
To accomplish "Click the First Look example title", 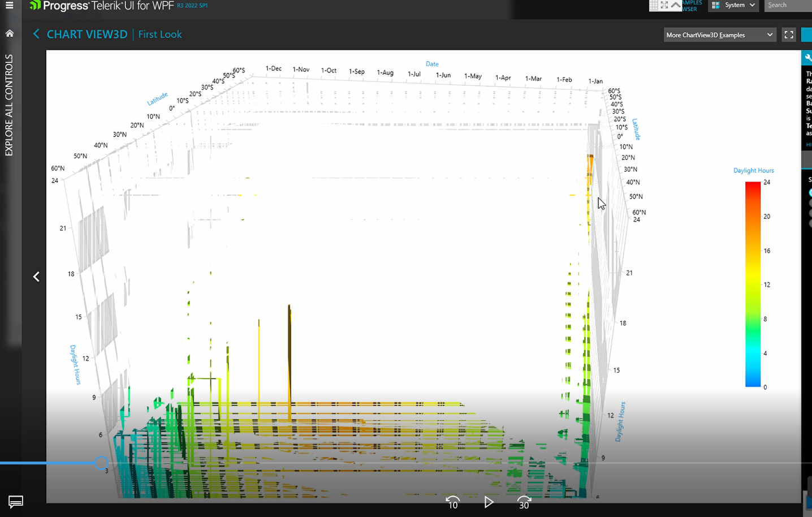I will 159,34.
